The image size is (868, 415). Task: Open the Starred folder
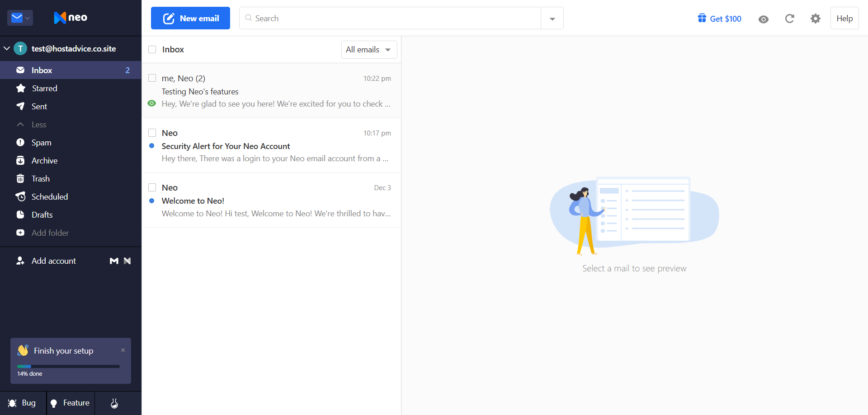click(71, 88)
